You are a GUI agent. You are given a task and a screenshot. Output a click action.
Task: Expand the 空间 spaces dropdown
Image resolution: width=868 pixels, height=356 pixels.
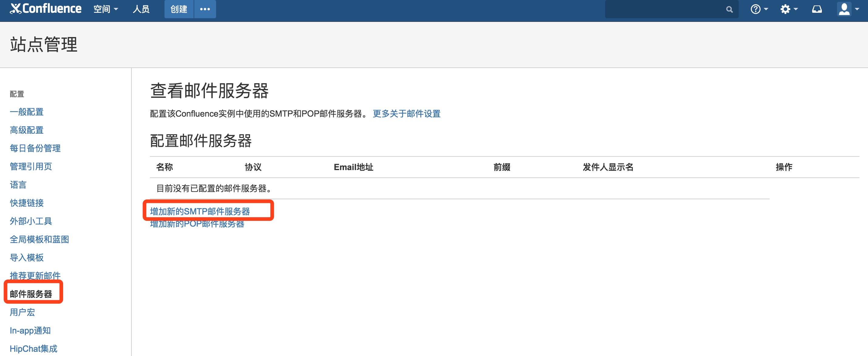[106, 9]
